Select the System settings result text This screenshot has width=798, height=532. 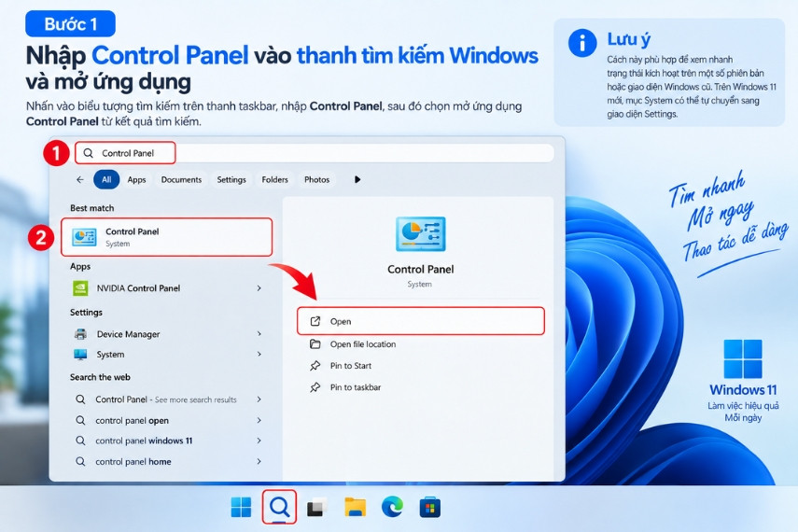click(x=110, y=355)
